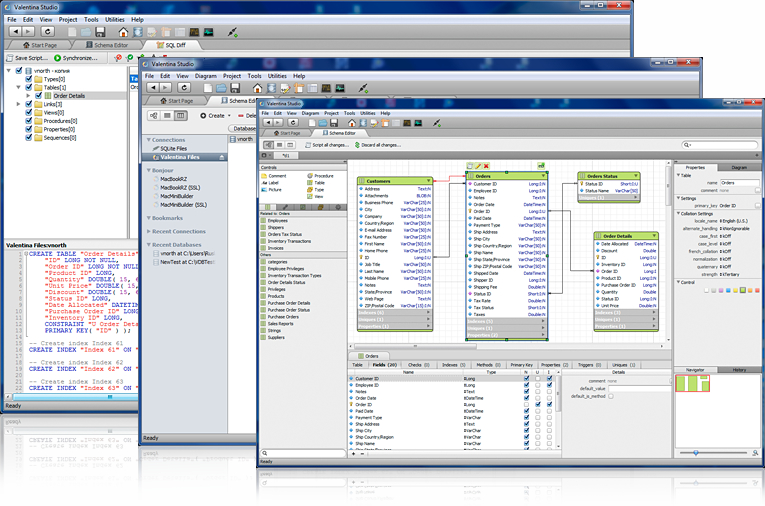Open the Utilities menu in back SQL Diff window

pyautogui.click(x=115, y=20)
